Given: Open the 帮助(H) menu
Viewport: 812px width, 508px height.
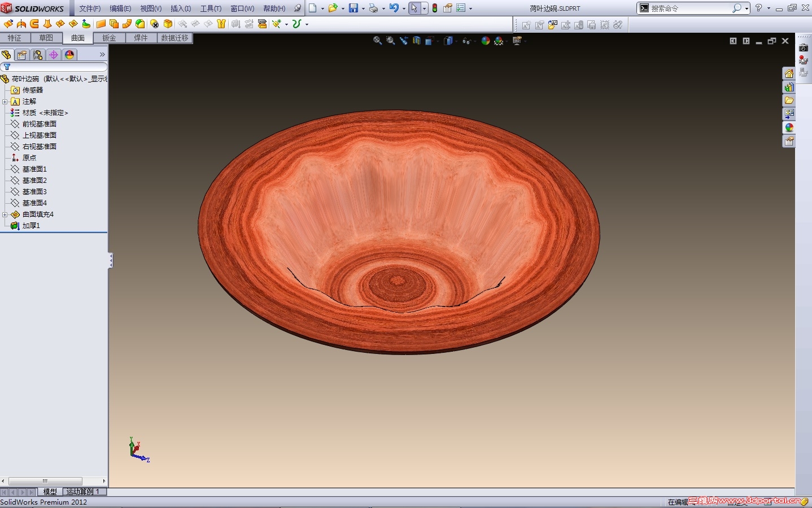Looking at the screenshot, I should coord(274,8).
